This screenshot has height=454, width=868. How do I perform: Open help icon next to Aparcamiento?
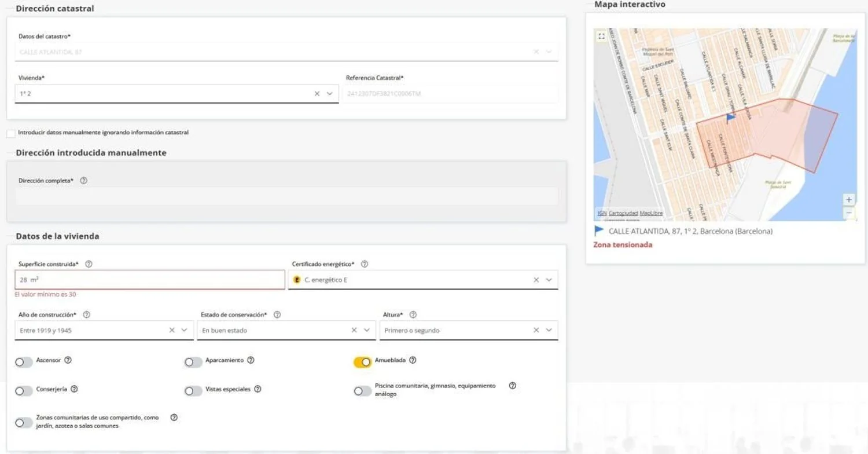pos(251,360)
